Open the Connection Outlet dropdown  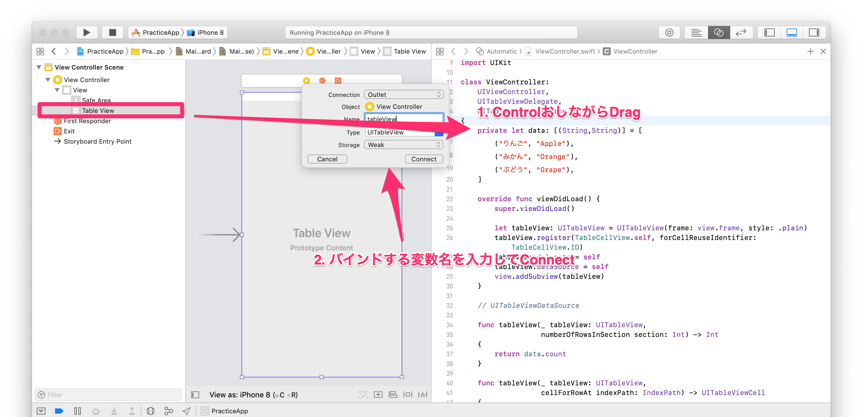point(404,95)
